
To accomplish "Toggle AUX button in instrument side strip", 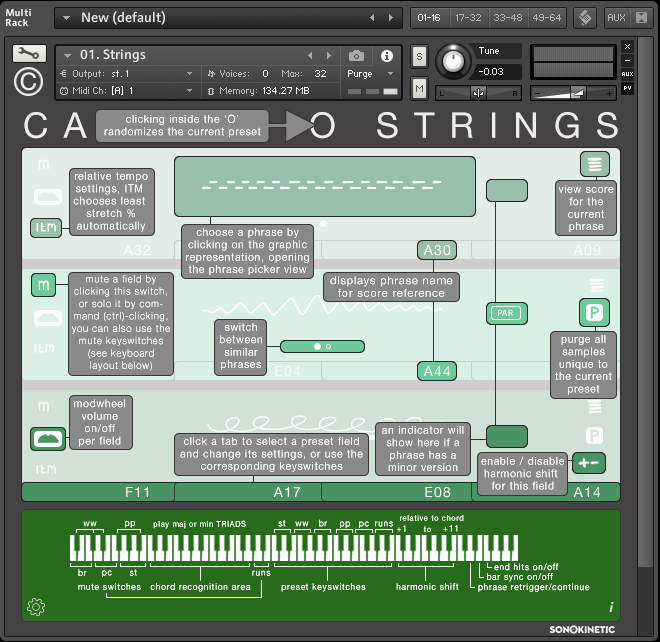I will coord(627,74).
